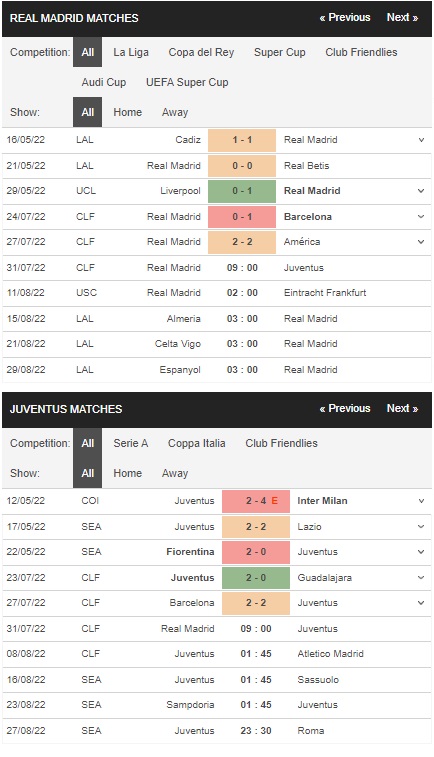Select La Liga competition filter
This screenshot has width=434, height=757.
131,52
